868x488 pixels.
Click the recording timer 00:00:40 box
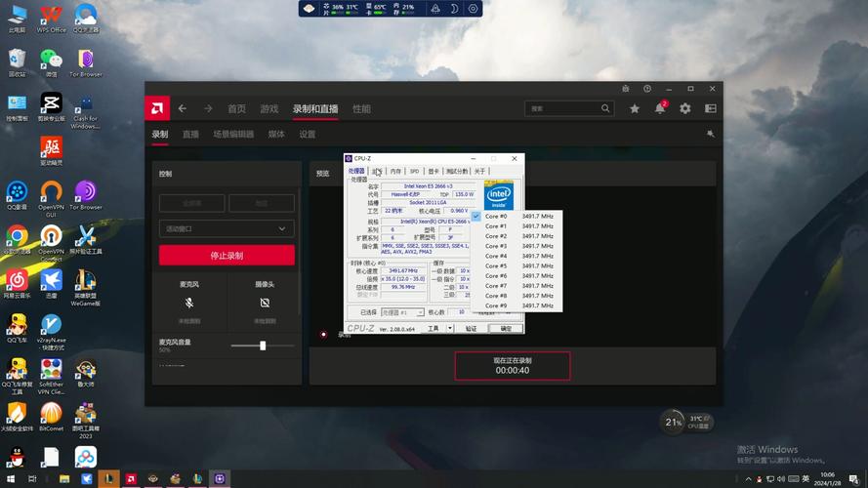pos(512,366)
